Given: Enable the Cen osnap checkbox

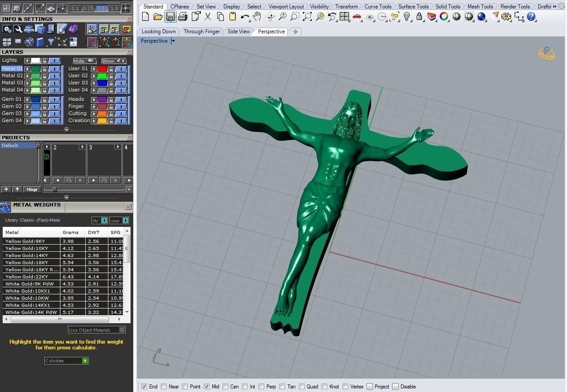Looking at the screenshot, I should 226,386.
